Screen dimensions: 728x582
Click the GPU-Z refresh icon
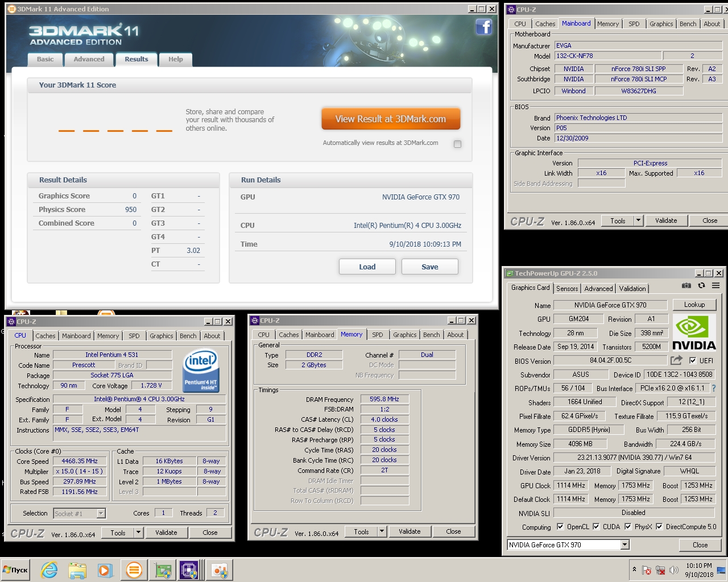[x=701, y=285]
